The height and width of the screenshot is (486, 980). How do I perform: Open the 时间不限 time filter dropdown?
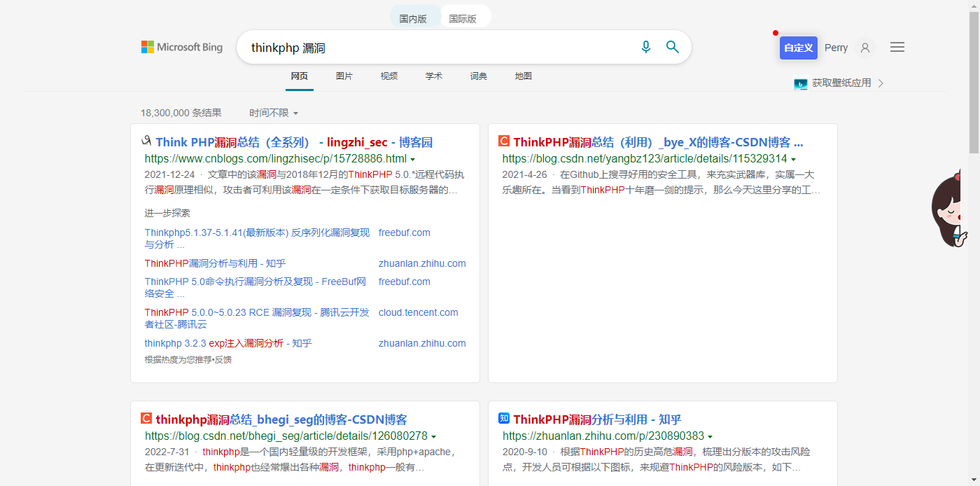click(274, 113)
